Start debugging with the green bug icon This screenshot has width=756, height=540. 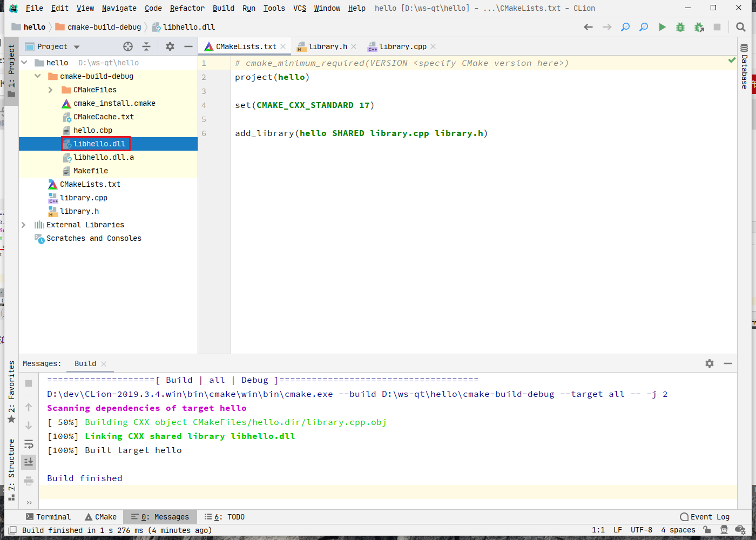click(x=680, y=27)
